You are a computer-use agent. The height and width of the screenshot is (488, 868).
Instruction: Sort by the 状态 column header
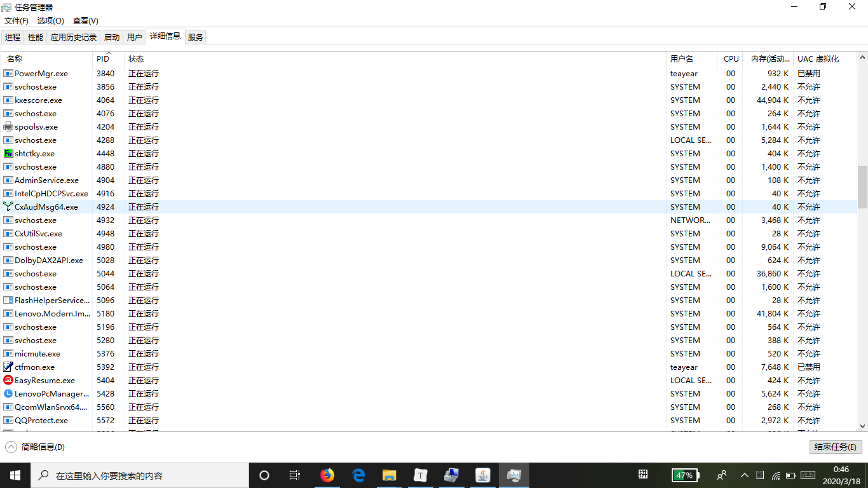tap(395, 58)
